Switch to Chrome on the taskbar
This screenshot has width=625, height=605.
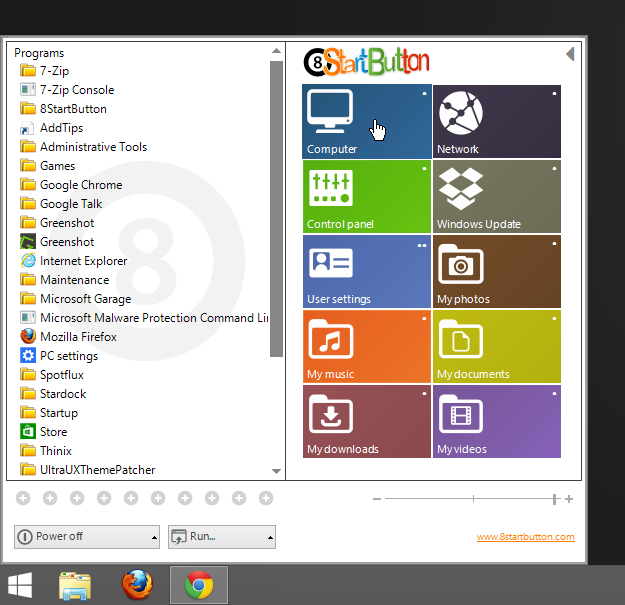pos(199,585)
